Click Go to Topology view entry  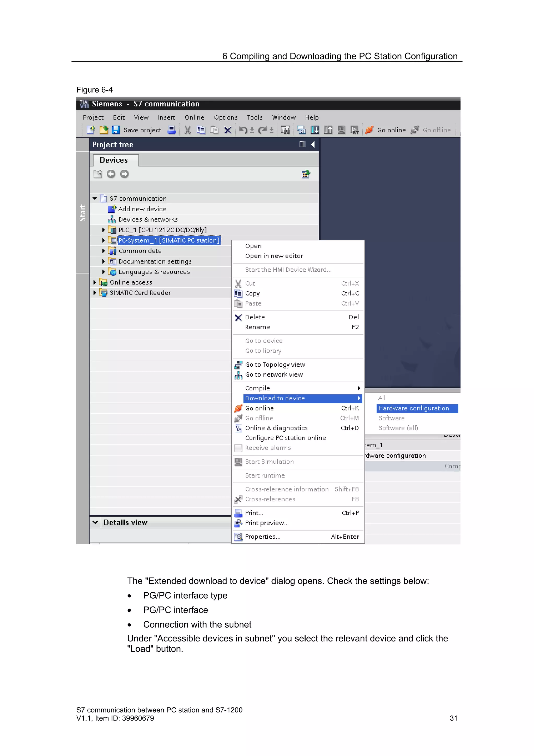(x=275, y=365)
